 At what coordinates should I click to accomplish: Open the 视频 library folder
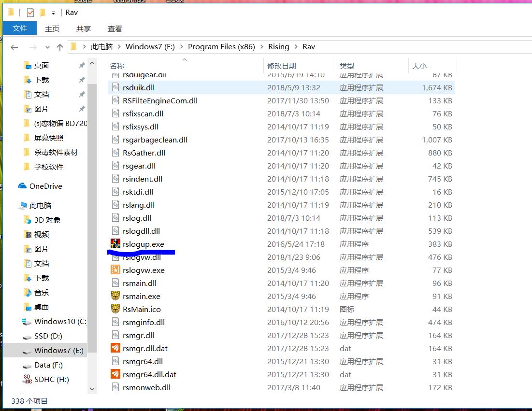37,235
